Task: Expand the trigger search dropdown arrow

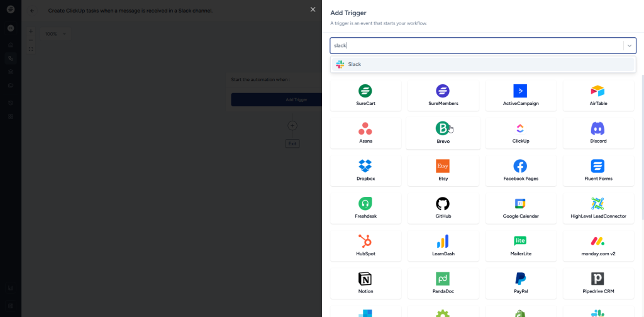Action: pyautogui.click(x=629, y=45)
